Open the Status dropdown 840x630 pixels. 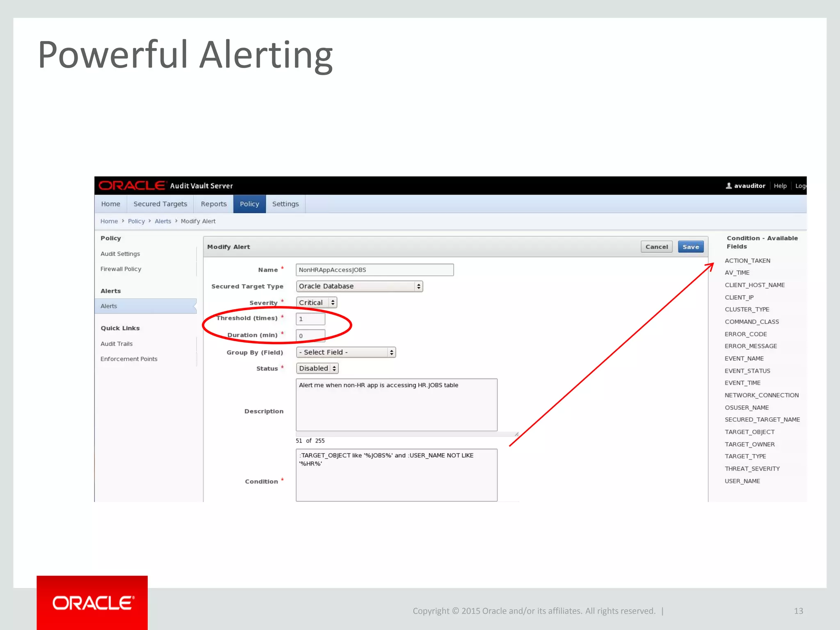point(317,368)
